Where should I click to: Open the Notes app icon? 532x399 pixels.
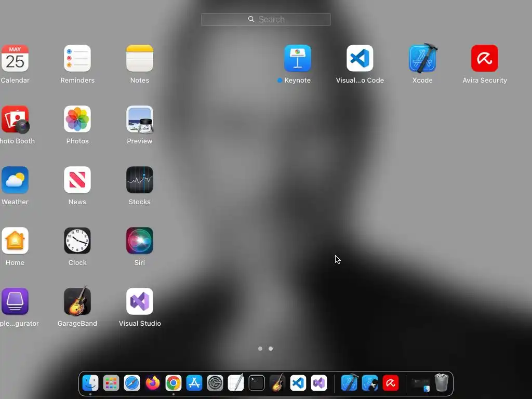click(140, 58)
